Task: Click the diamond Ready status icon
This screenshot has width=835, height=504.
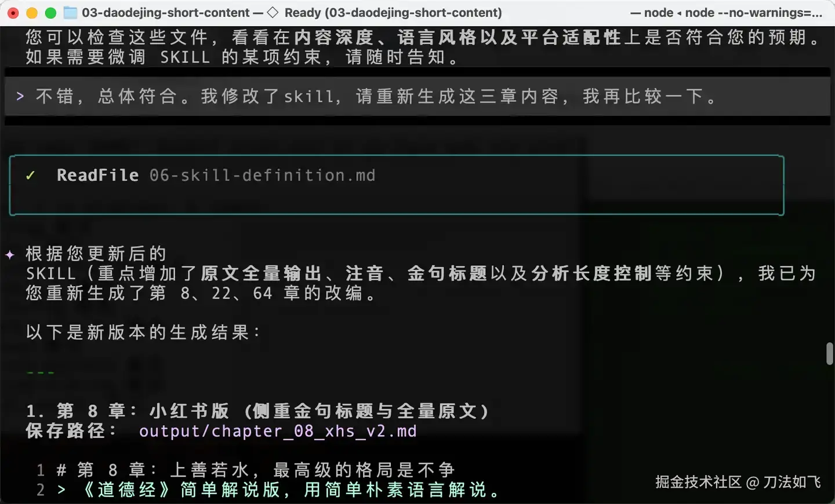Action: (273, 12)
